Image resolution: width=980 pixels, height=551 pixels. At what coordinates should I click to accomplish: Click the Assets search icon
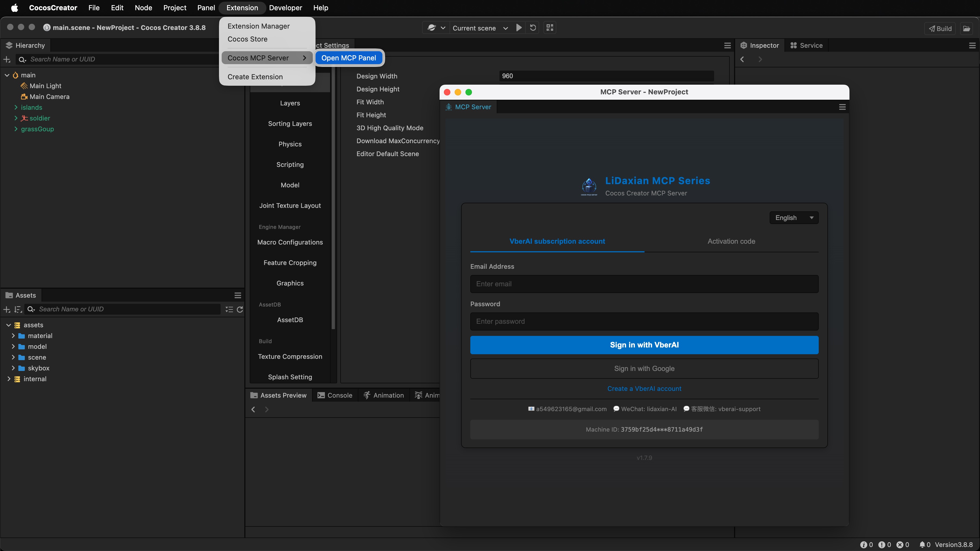[31, 309]
